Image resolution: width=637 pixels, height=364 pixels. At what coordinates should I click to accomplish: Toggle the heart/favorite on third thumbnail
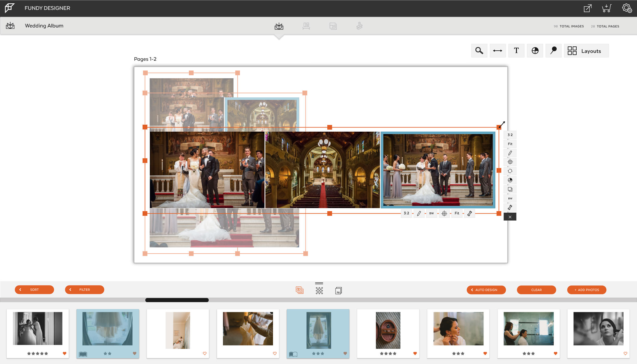tap(204, 353)
